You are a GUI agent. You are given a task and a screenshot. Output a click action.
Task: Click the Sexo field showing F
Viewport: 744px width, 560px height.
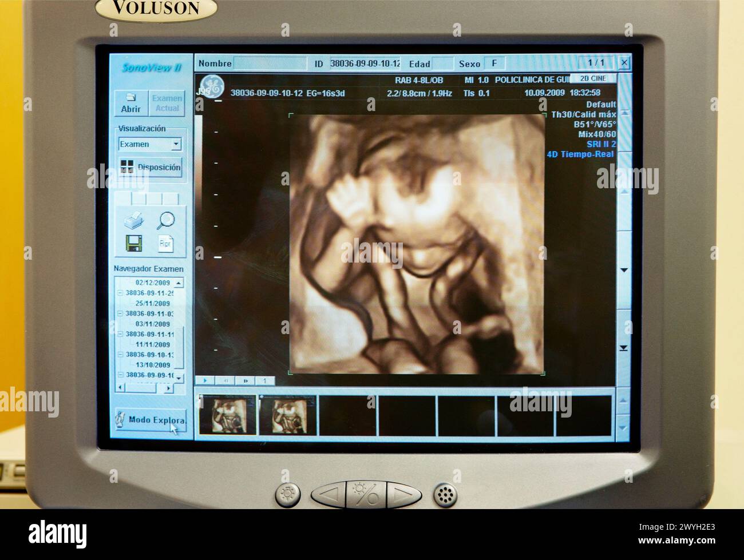(x=494, y=63)
